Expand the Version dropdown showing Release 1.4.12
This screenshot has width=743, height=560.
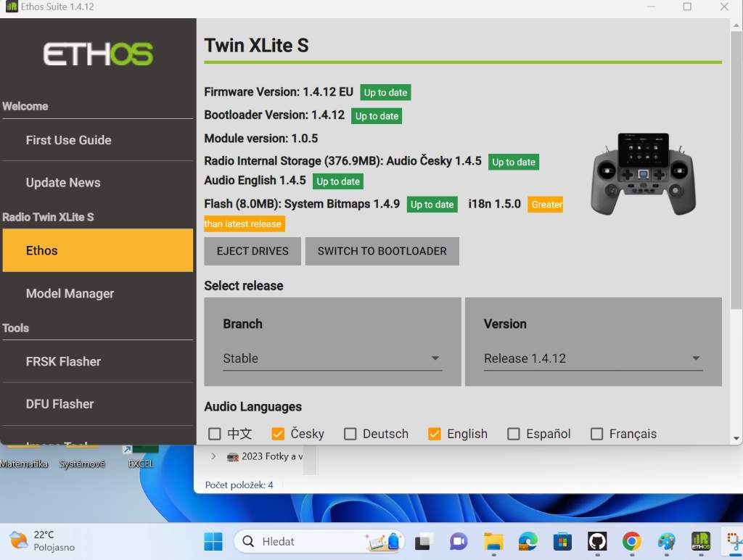(x=593, y=358)
